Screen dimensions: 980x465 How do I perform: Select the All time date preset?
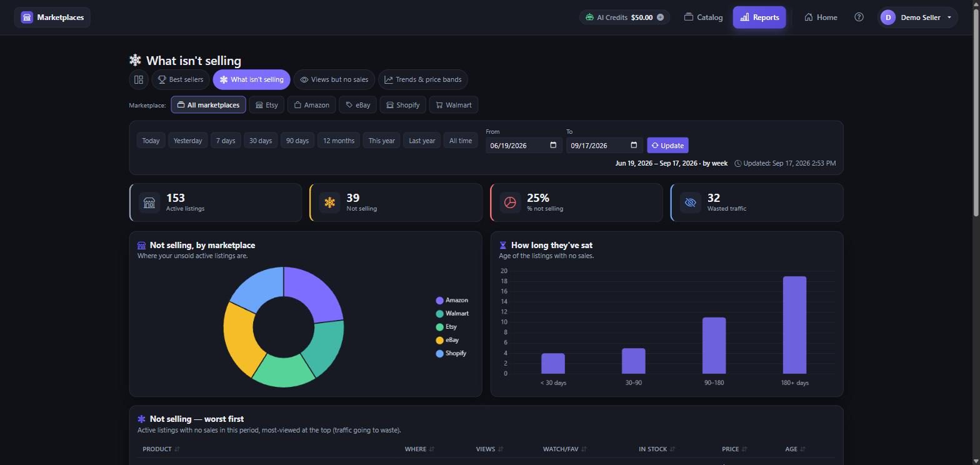(x=461, y=141)
